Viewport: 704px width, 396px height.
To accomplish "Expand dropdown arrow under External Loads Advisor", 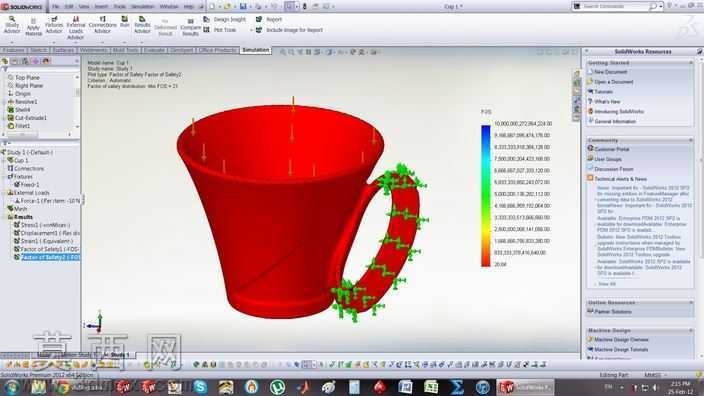I will [x=75, y=43].
